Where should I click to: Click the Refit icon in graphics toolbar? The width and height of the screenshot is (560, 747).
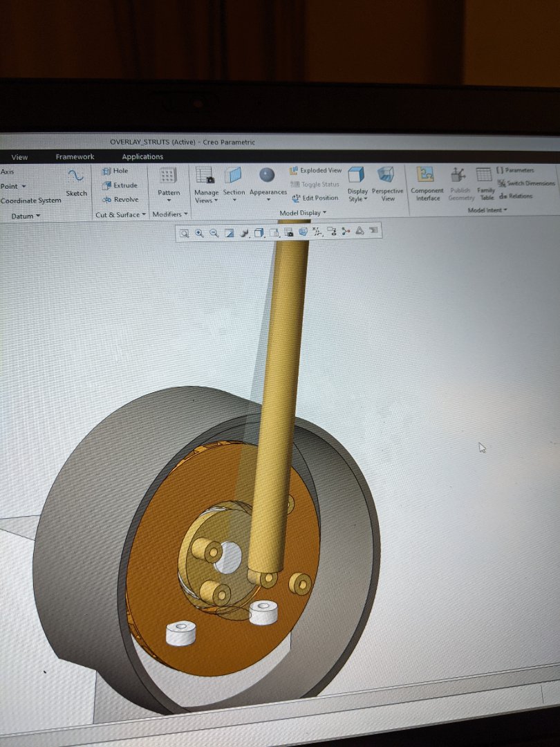tap(184, 233)
